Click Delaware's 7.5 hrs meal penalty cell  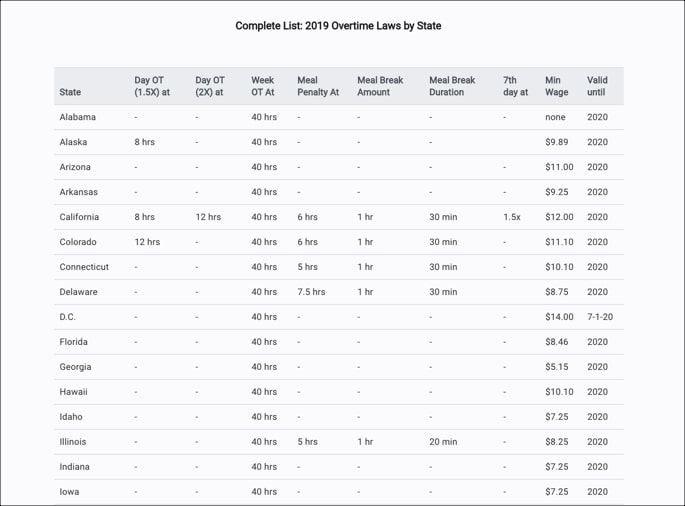tap(311, 292)
